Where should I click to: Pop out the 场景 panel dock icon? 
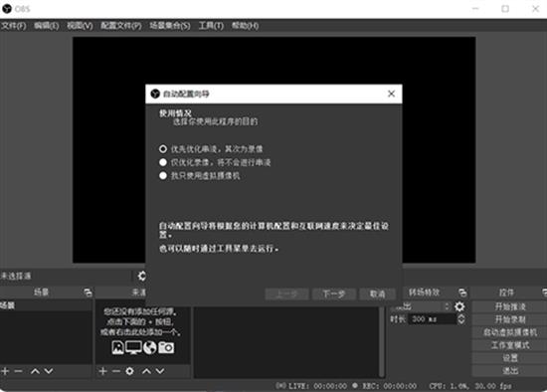[88, 293]
